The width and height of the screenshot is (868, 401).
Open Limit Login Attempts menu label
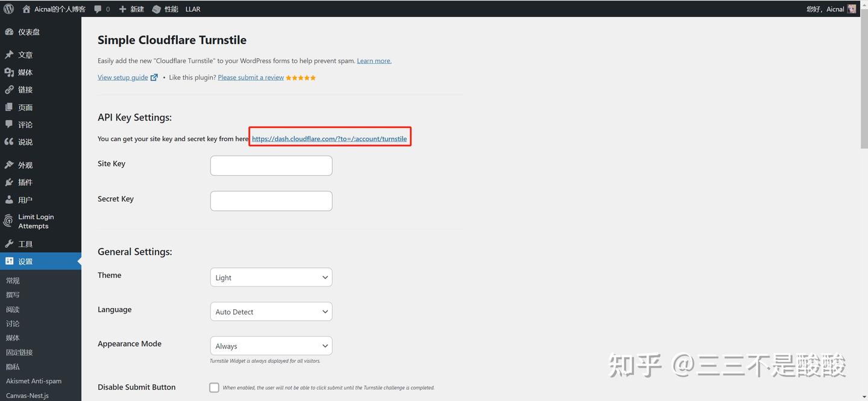pyautogui.click(x=36, y=221)
